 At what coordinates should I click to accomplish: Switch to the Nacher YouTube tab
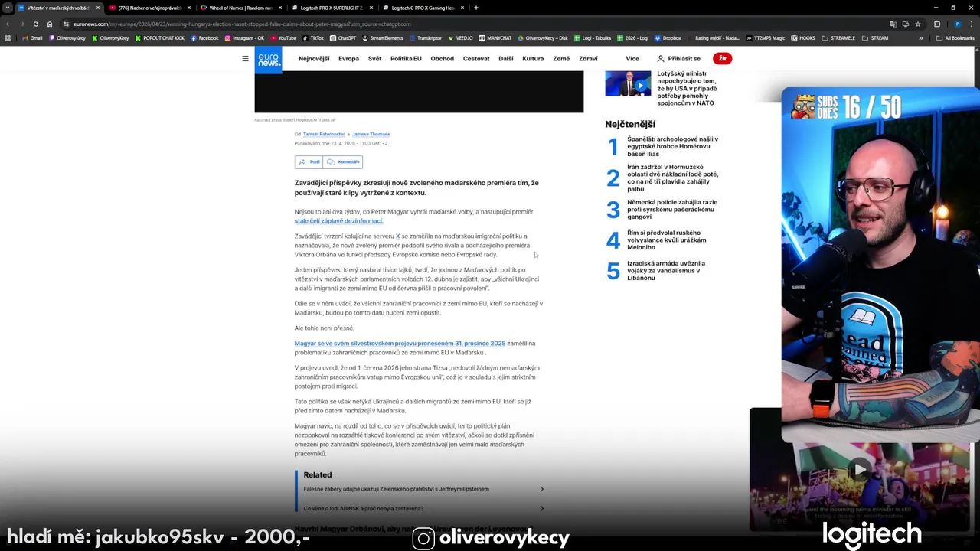[x=149, y=8]
